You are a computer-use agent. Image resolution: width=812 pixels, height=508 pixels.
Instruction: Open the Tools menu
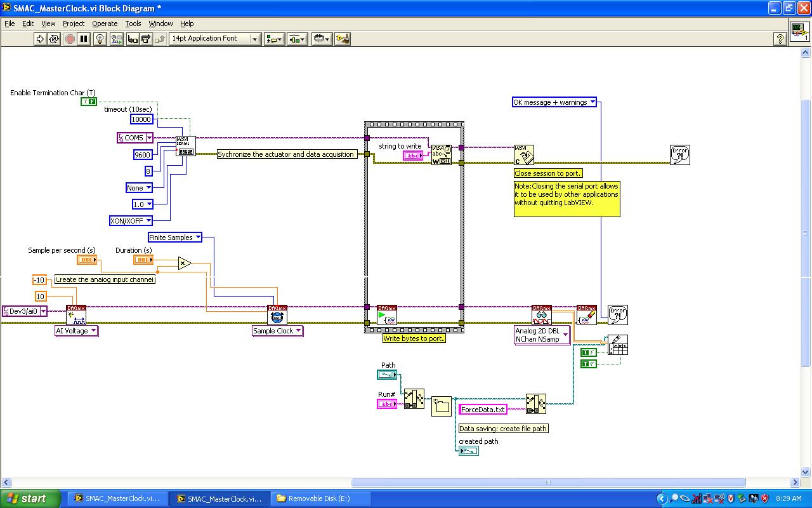(133, 23)
